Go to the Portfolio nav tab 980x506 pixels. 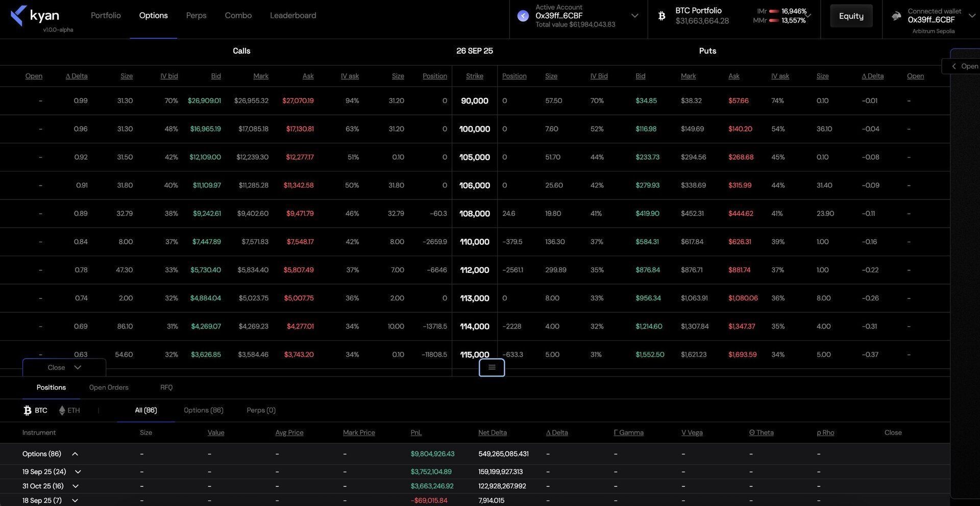(106, 15)
